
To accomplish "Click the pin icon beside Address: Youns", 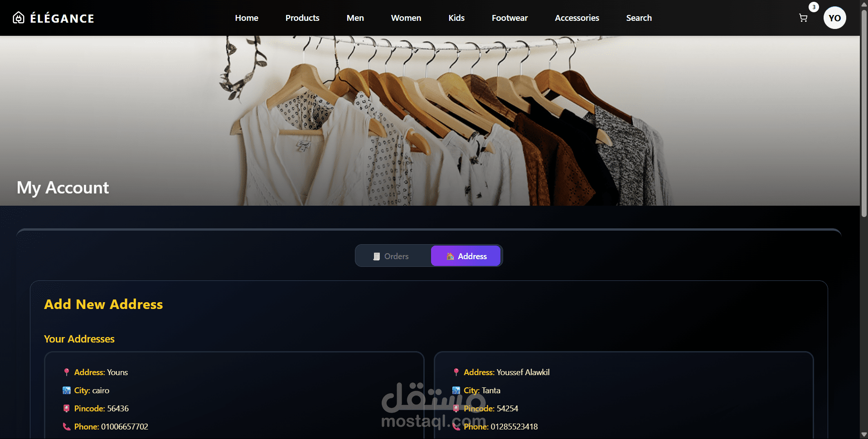I will (x=67, y=372).
